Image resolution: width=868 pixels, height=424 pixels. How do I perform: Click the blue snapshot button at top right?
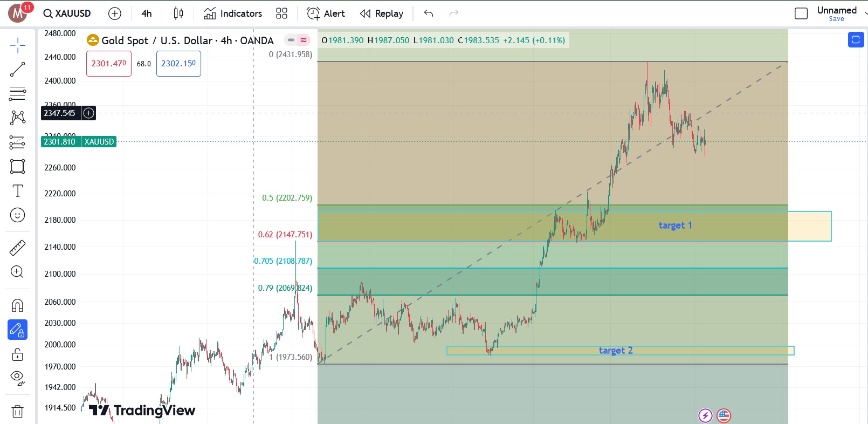[856, 40]
